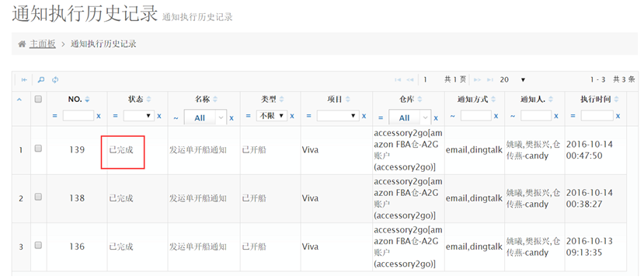Screen dimensions: 644x280
Task: Sort by 项目 column sort arrows
Action: click(348, 99)
